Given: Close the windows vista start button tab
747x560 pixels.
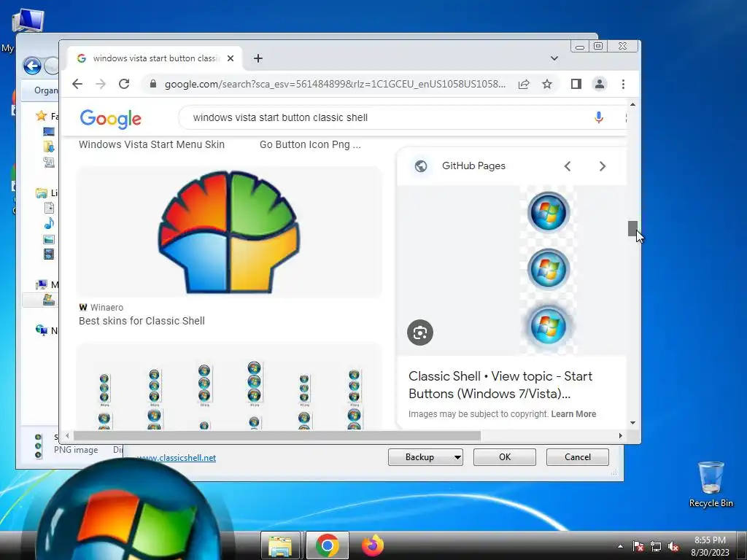Looking at the screenshot, I should click(231, 58).
